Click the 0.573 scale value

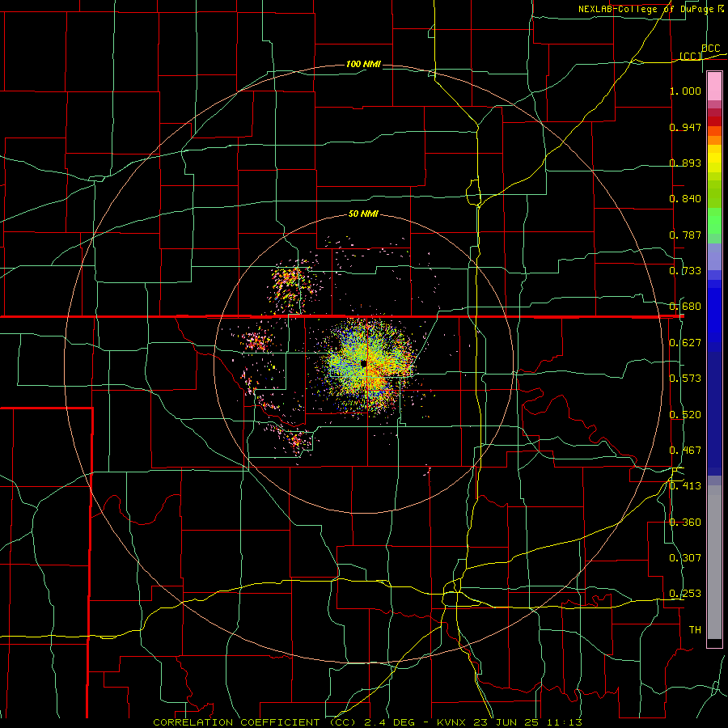[x=685, y=379]
